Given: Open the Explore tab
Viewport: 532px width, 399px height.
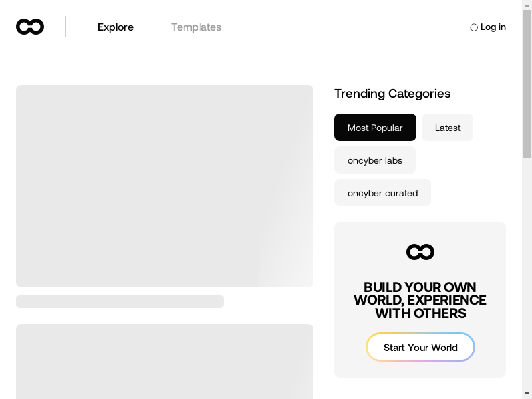Looking at the screenshot, I should [x=116, y=27].
